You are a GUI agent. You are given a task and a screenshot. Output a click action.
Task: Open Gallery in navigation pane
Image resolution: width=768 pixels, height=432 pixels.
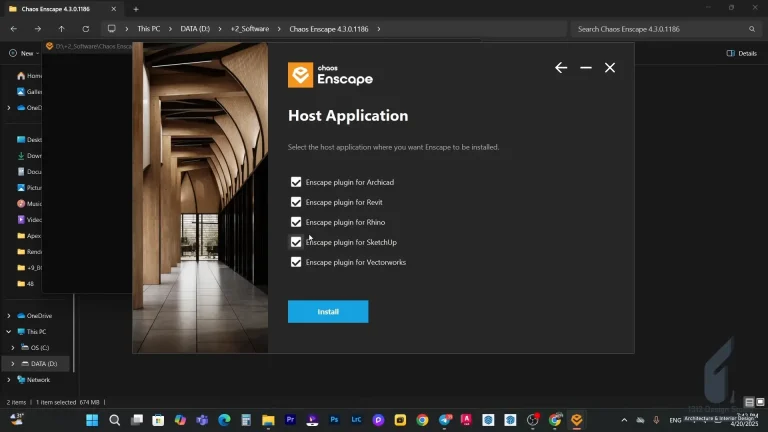point(29,92)
